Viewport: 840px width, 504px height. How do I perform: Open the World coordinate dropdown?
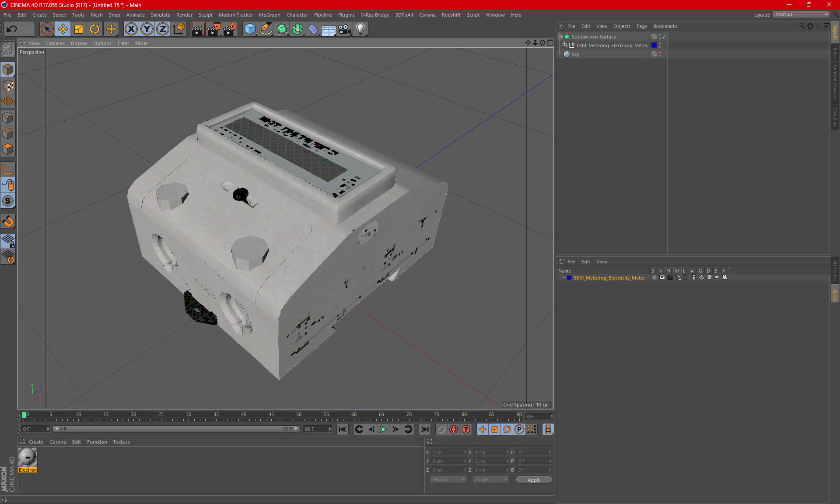(448, 479)
